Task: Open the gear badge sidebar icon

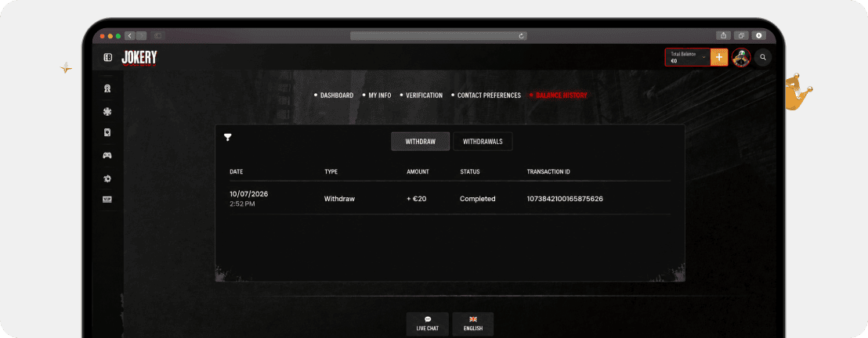Action: [x=107, y=178]
